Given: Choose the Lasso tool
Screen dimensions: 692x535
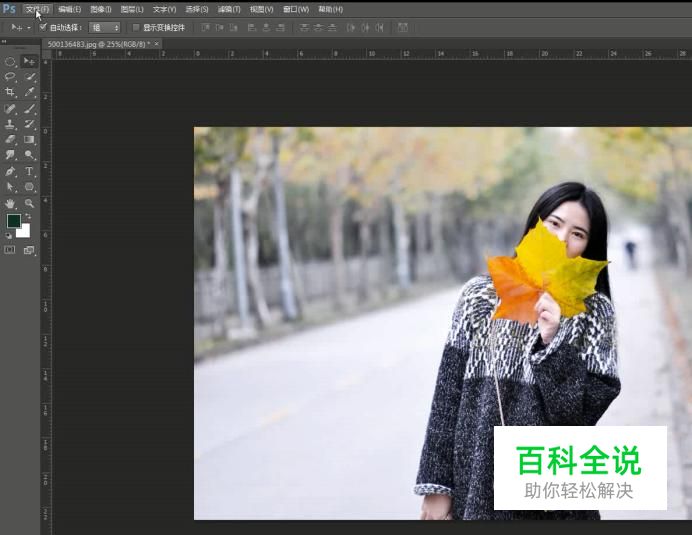Looking at the screenshot, I should (x=11, y=76).
